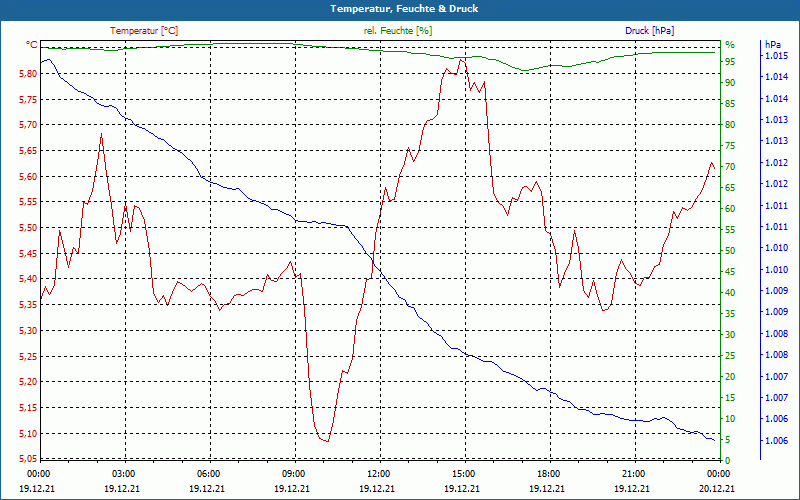Click temperature axis value '5,60'

28,177
